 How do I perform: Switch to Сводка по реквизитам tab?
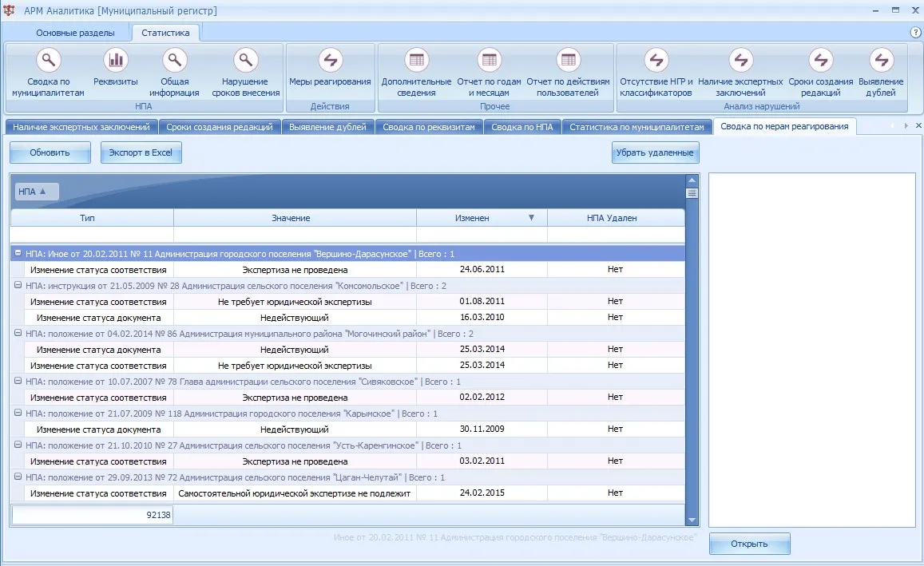click(x=428, y=127)
